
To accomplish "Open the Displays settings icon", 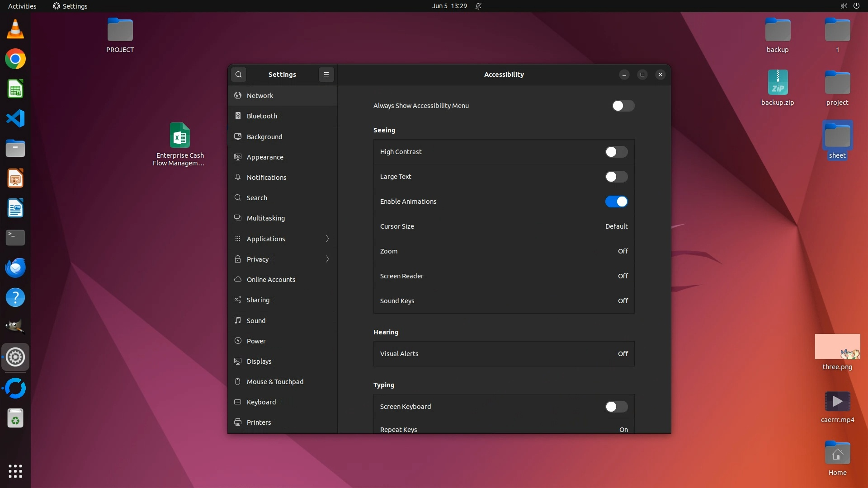I will 238,361.
